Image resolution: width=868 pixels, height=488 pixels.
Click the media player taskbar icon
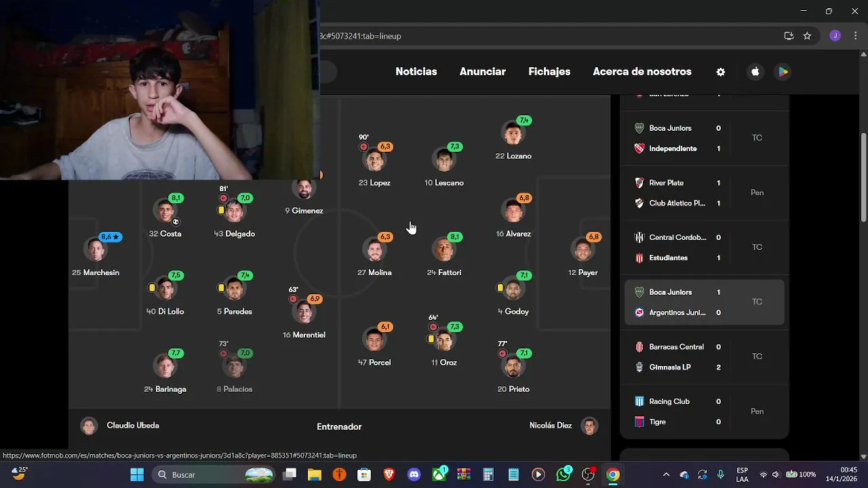click(x=538, y=474)
